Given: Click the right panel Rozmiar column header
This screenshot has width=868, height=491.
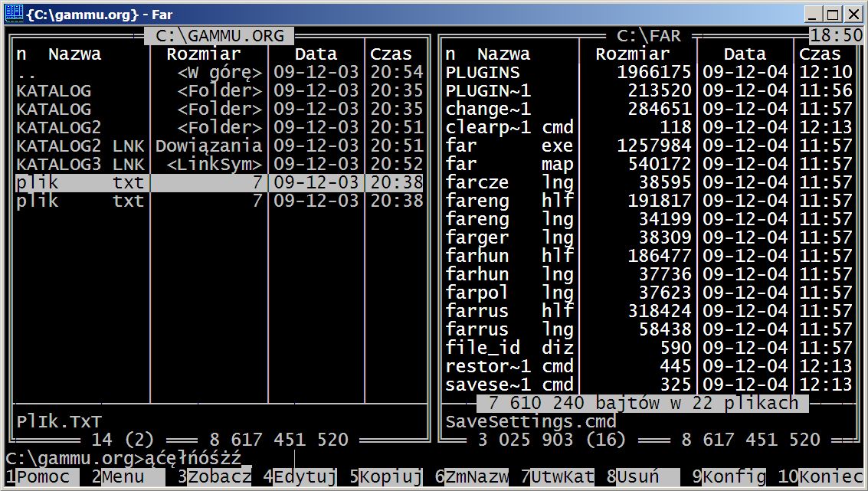Looking at the screenshot, I should click(633, 54).
